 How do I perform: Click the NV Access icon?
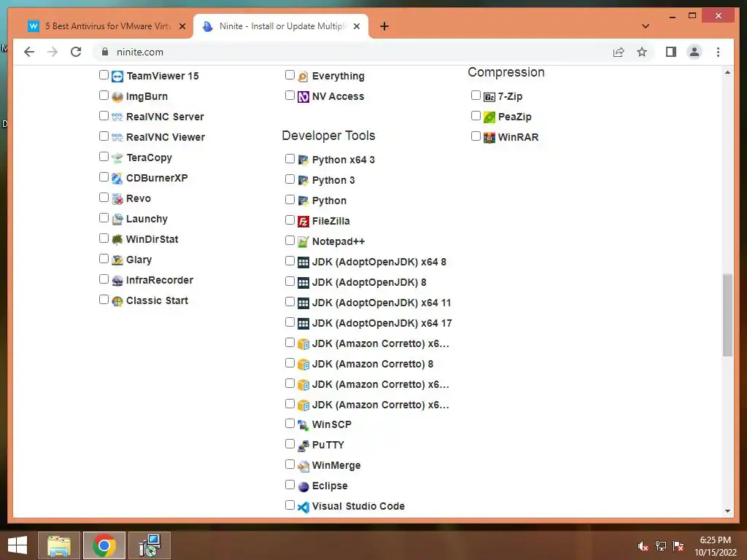tap(303, 97)
